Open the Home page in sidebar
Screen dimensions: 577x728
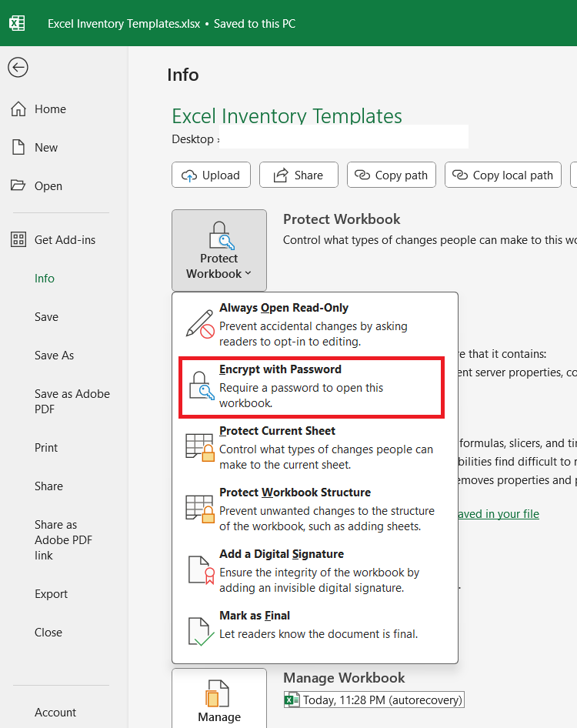[x=50, y=109]
